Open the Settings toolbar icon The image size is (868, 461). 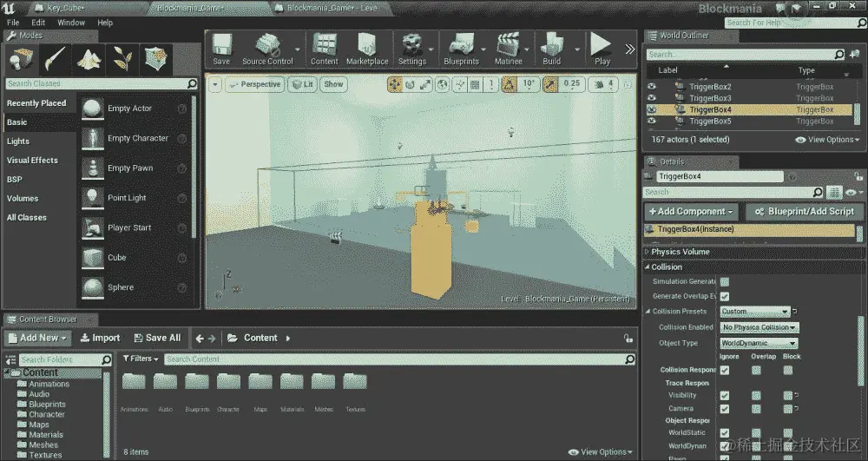(x=412, y=49)
